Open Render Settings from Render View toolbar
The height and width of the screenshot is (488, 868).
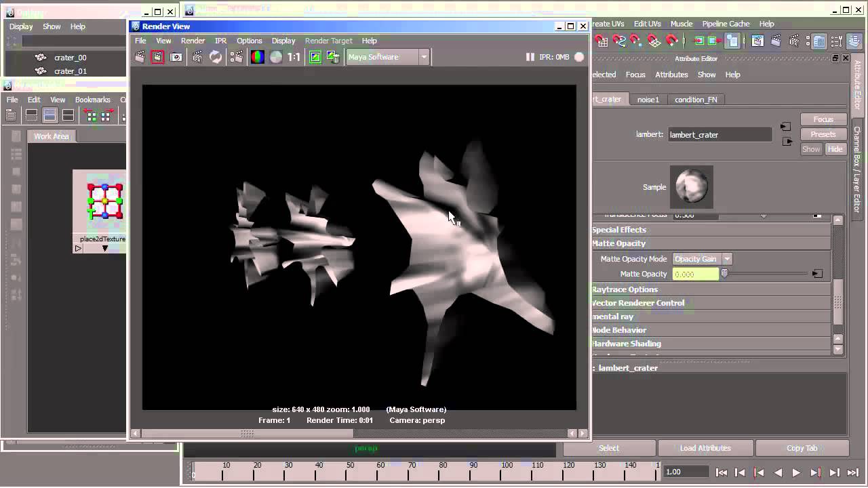click(237, 57)
